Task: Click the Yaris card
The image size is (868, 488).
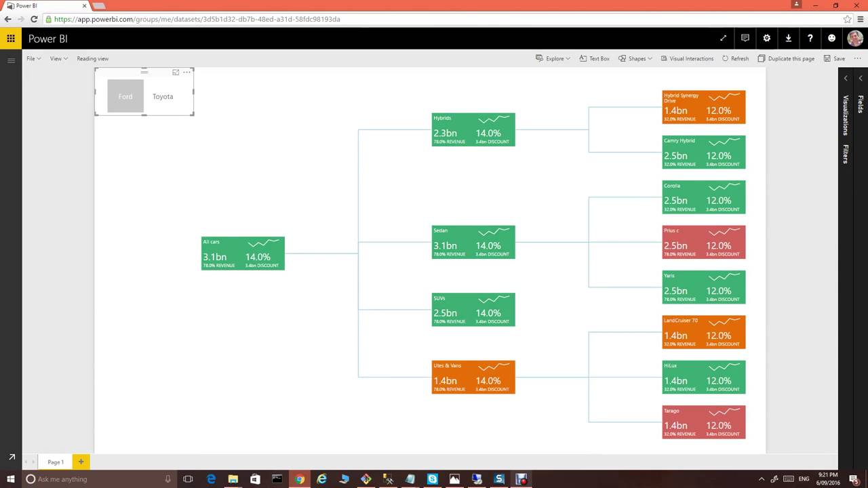Action: pyautogui.click(x=704, y=287)
